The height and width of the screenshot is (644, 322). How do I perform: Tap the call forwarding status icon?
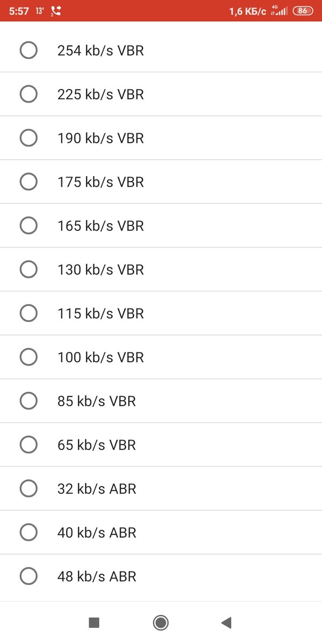tap(56, 11)
